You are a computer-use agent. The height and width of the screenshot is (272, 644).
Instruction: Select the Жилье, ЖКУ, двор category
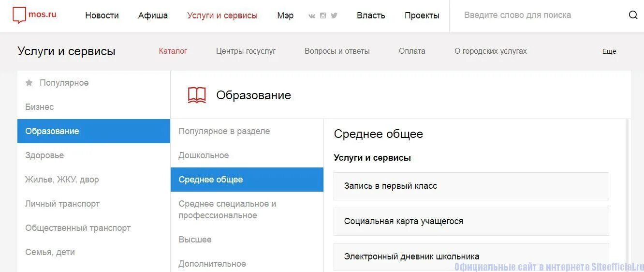[94, 180]
